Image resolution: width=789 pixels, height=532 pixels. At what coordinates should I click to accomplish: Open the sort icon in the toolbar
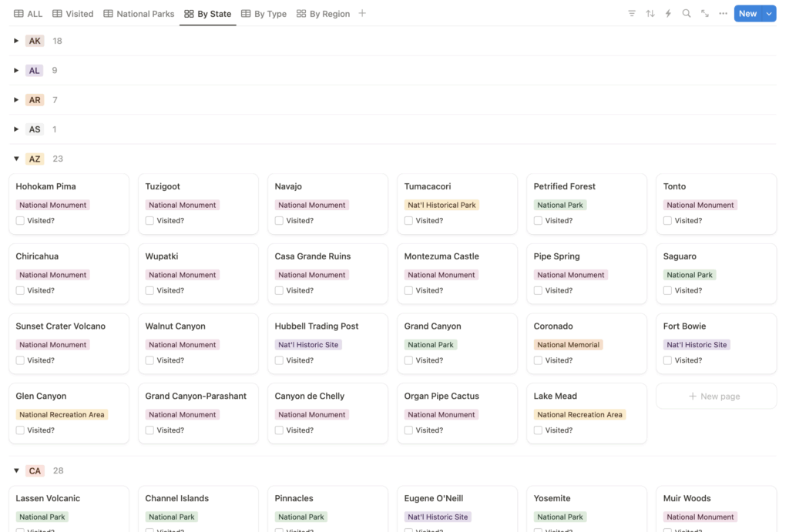coord(650,13)
